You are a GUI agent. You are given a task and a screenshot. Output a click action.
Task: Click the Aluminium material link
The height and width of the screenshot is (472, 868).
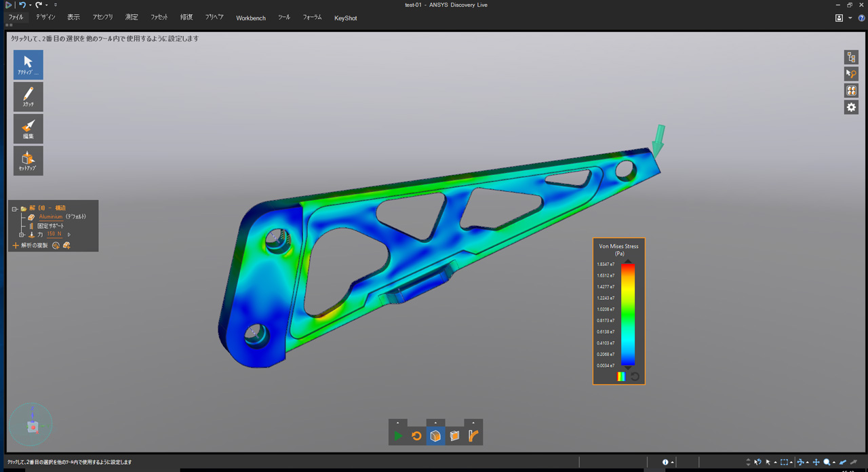coord(50,217)
